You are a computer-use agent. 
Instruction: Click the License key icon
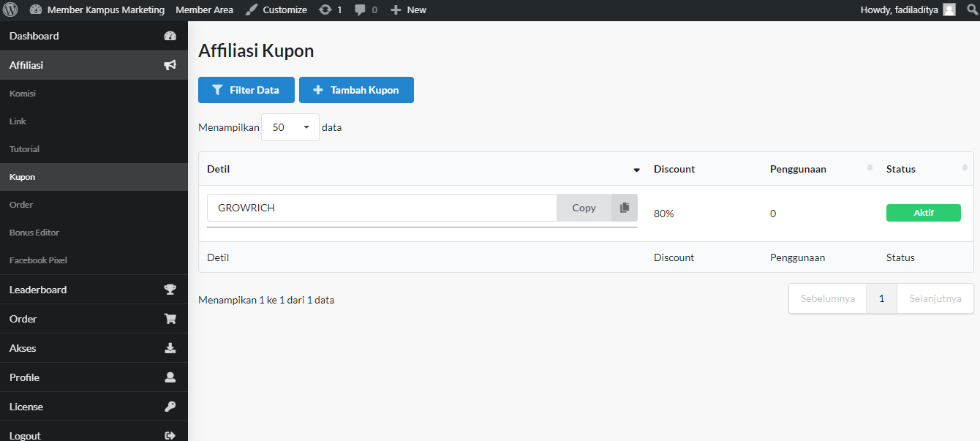point(170,407)
